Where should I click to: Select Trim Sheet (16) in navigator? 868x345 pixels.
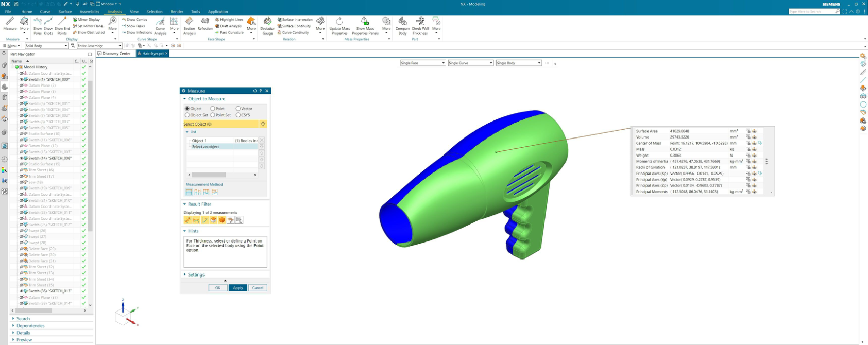tap(41, 170)
